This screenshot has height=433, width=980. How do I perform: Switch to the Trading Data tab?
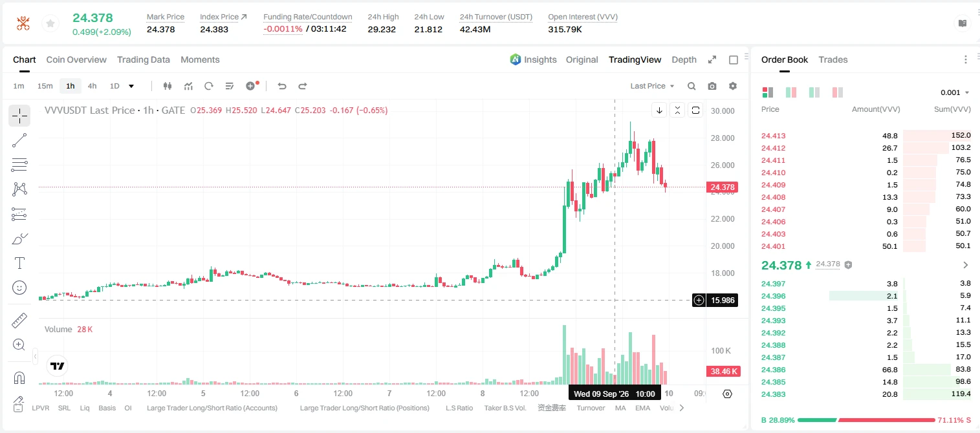(x=144, y=59)
